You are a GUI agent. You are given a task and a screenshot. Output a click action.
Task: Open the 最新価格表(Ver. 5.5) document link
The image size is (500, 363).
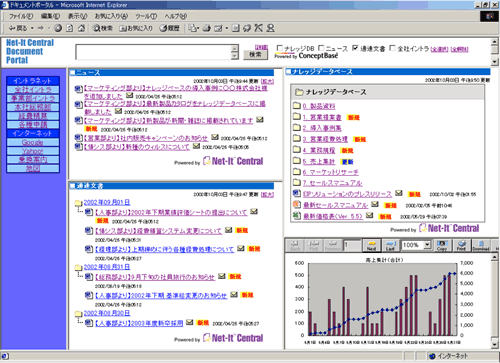point(332,216)
